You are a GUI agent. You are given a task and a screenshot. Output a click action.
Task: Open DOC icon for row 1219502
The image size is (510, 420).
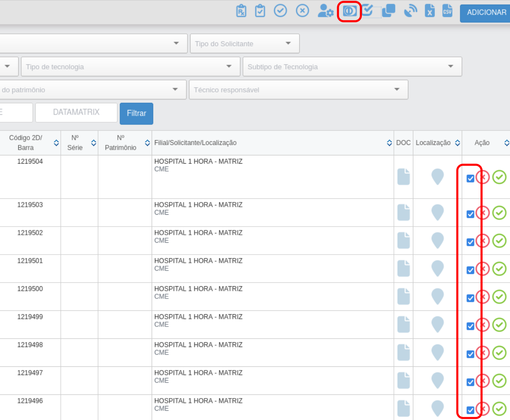coord(404,240)
